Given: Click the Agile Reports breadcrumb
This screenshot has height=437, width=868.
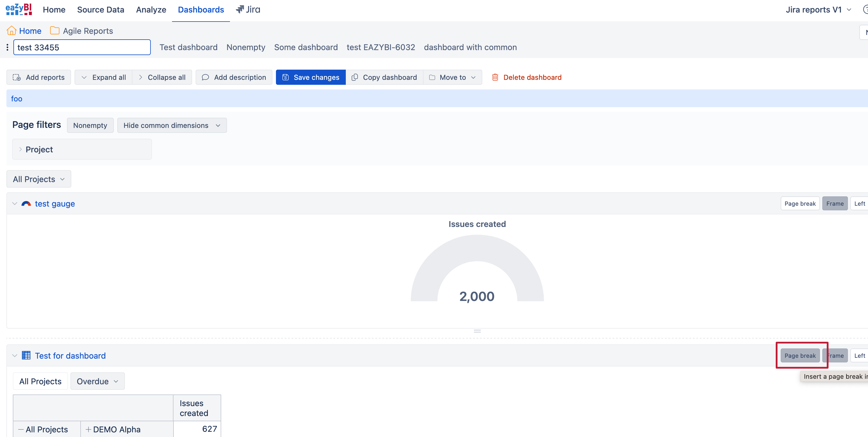Looking at the screenshot, I should pyautogui.click(x=88, y=31).
